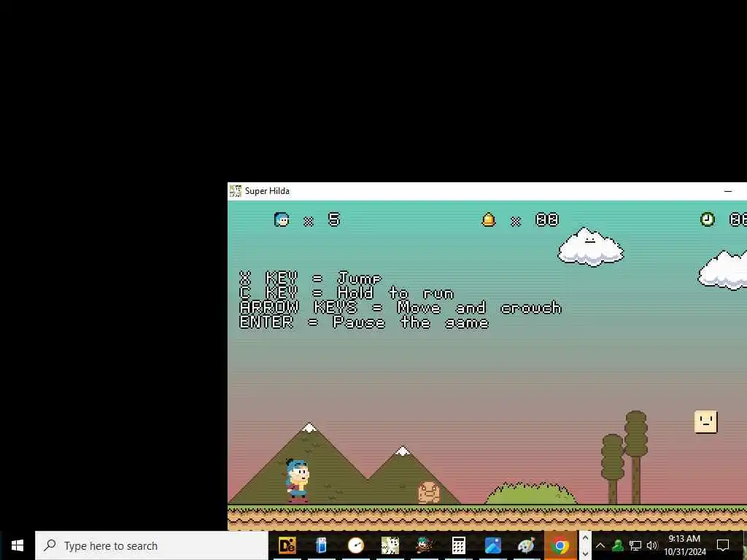This screenshot has height=560, width=747.
Task: Click the smiling face block
Action: coord(706,422)
